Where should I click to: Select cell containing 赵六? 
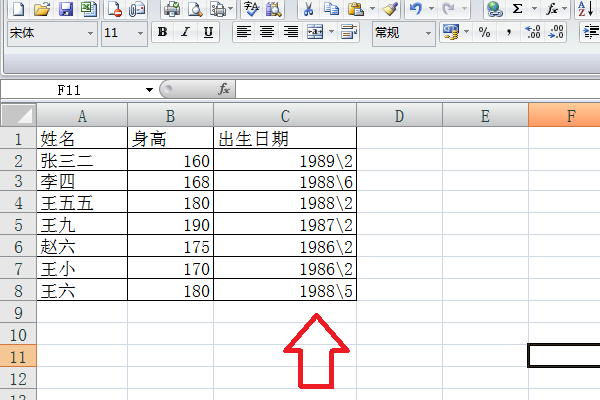(x=82, y=247)
